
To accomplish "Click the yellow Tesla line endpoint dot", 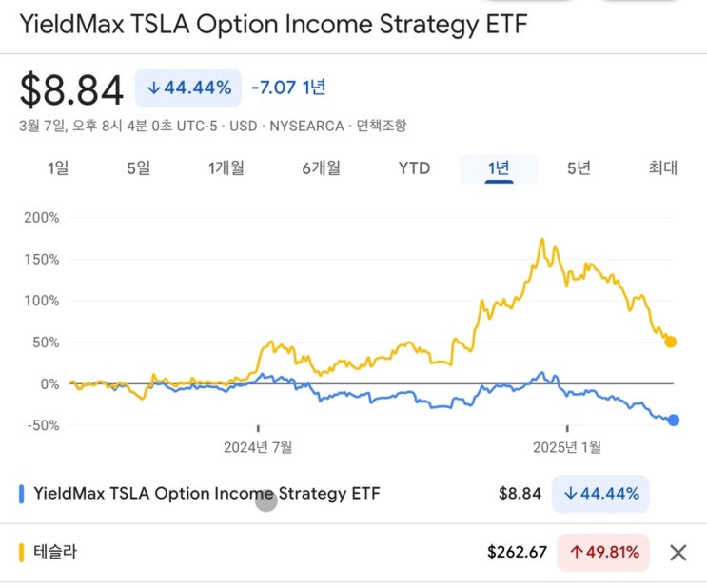I will pos(671,342).
